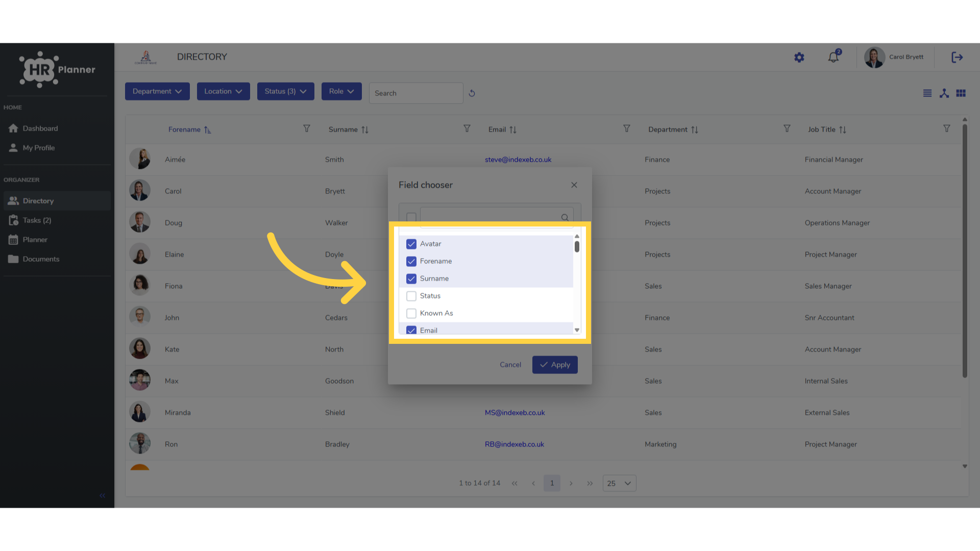Screen dimensions: 980x551
Task: Open Tasks (2) in the sidebar
Action: coord(37,220)
